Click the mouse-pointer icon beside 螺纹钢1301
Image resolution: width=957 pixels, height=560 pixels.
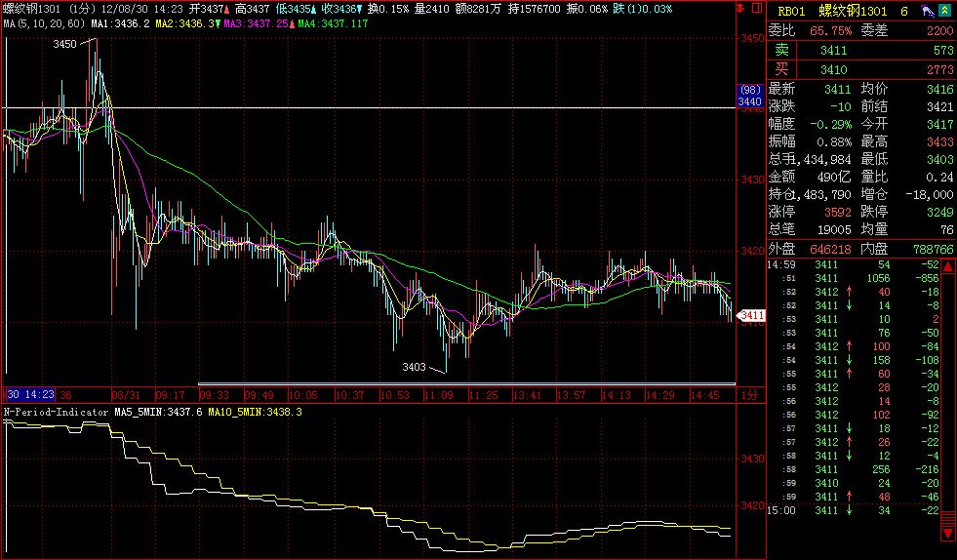(x=923, y=10)
